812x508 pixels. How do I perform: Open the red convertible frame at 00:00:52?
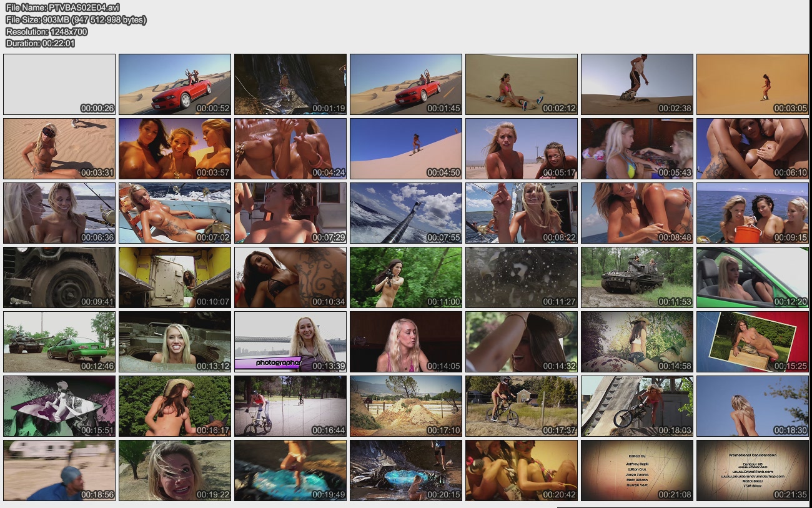click(x=175, y=84)
